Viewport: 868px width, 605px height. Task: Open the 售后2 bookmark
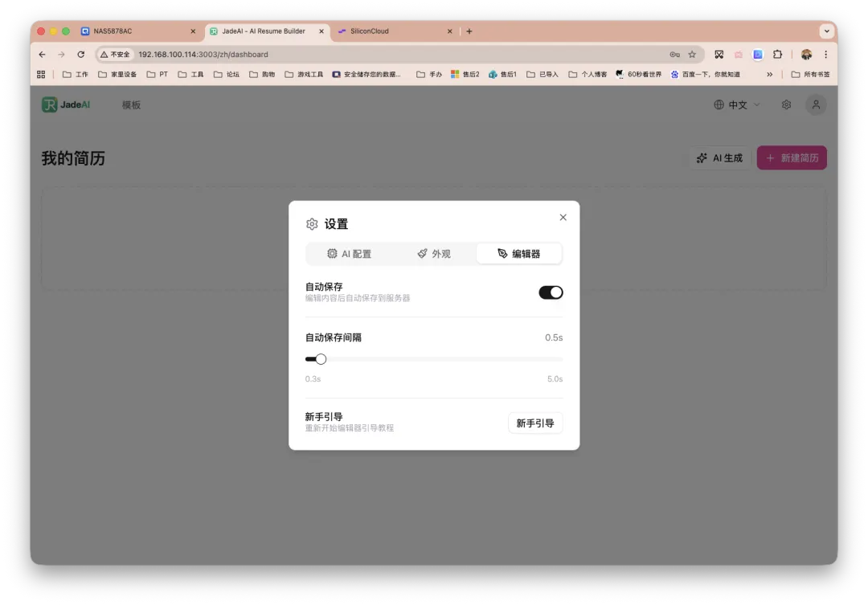[465, 74]
